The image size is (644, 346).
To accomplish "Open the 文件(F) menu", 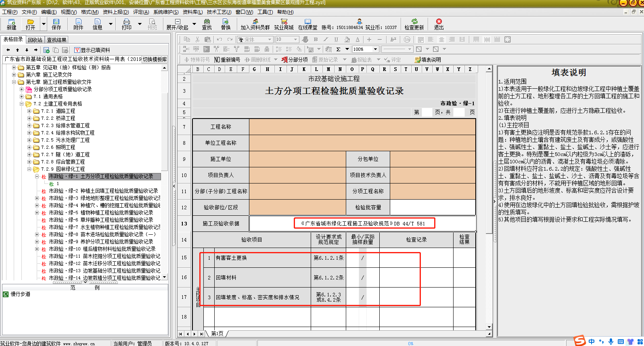I will pyautogui.click(x=29, y=12).
